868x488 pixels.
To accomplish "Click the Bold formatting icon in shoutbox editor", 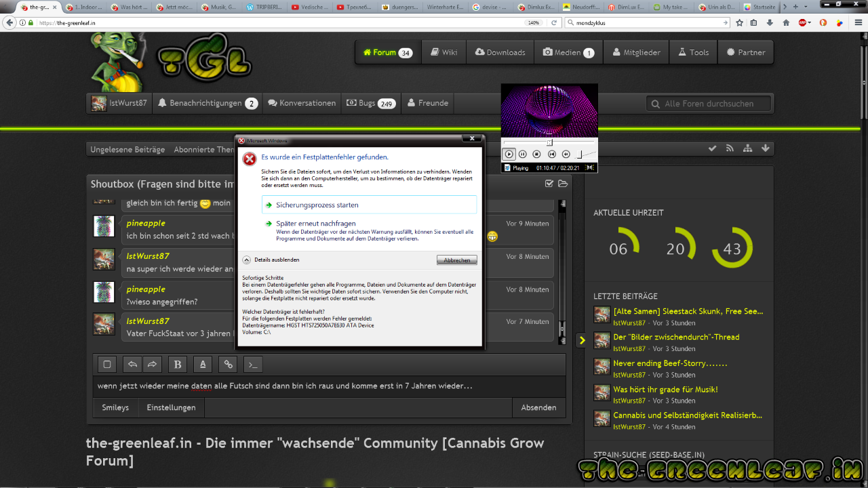I will coord(178,365).
